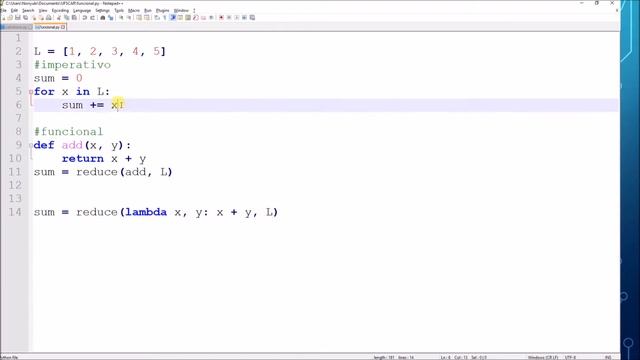Click Save Recorded Macro icon
The image size is (640, 360).
(x=252, y=18)
